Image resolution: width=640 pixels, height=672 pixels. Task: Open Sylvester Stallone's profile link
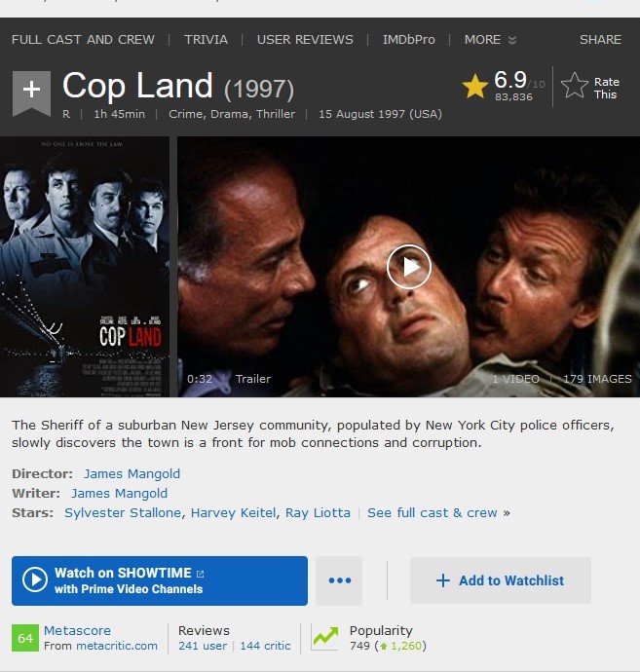[x=123, y=512]
